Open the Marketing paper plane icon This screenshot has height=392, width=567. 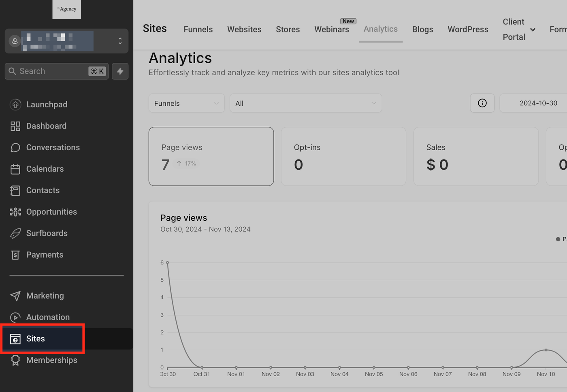click(x=15, y=296)
